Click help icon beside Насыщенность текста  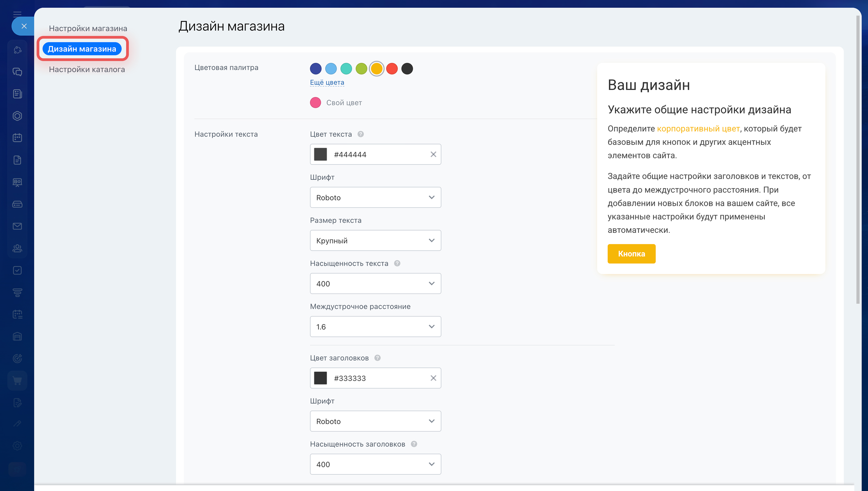397,263
